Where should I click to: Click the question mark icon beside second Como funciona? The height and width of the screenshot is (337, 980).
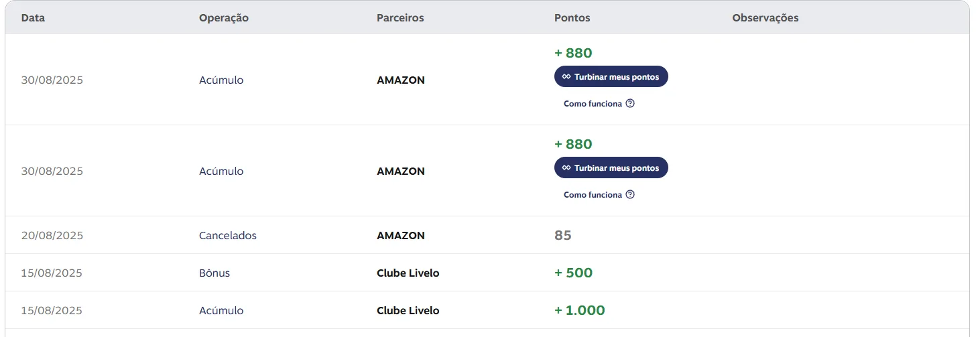629,195
